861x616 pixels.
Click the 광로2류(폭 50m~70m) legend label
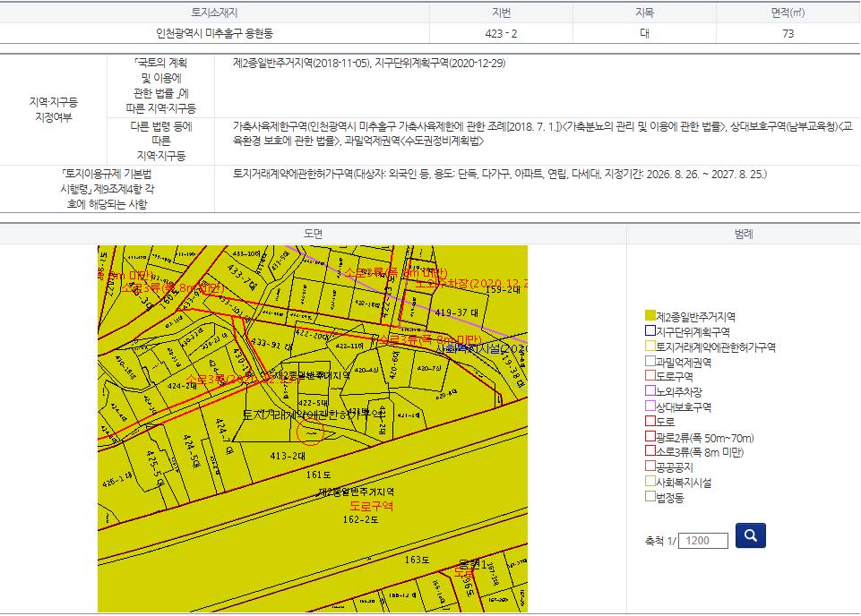[x=705, y=438]
